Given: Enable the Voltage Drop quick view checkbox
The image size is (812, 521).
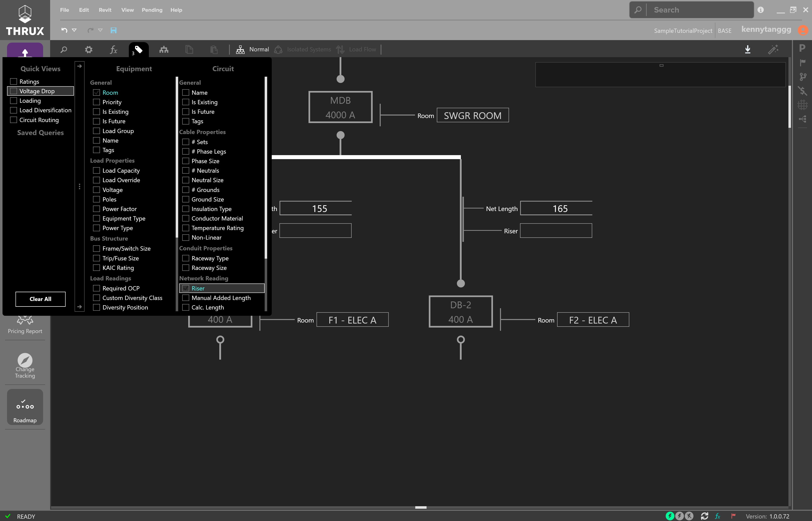Looking at the screenshot, I should tap(14, 91).
